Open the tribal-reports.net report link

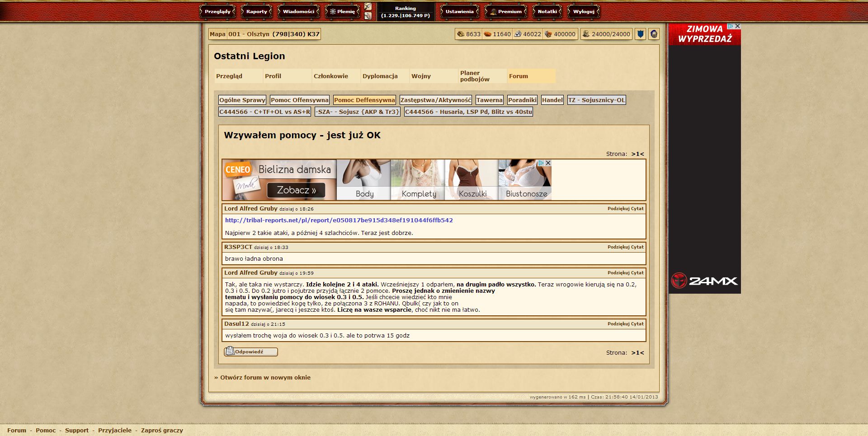coord(339,220)
